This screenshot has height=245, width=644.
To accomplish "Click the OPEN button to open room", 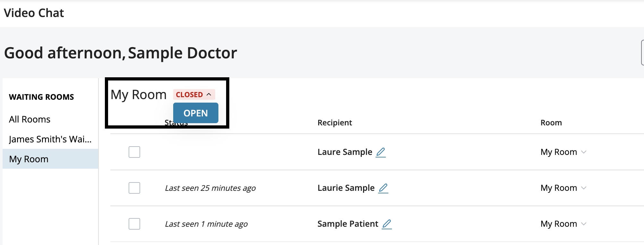I will (196, 113).
